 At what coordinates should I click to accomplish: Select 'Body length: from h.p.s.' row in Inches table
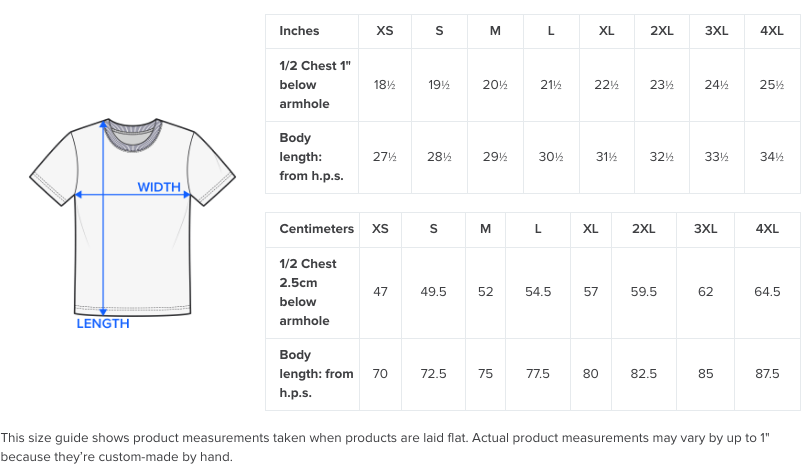pyautogui.click(x=533, y=157)
